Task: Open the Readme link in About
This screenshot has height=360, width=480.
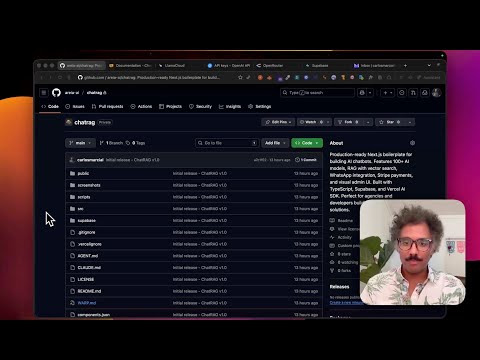Action: point(341,221)
